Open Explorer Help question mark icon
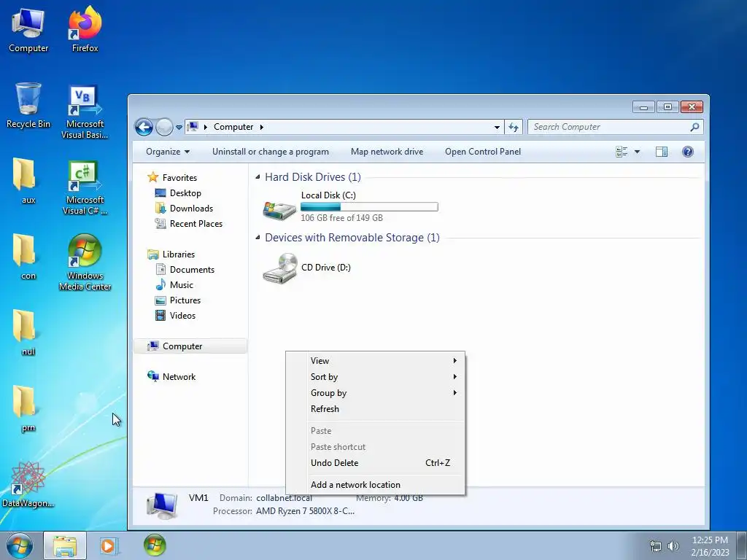Image resolution: width=747 pixels, height=560 pixels. pyautogui.click(x=687, y=152)
